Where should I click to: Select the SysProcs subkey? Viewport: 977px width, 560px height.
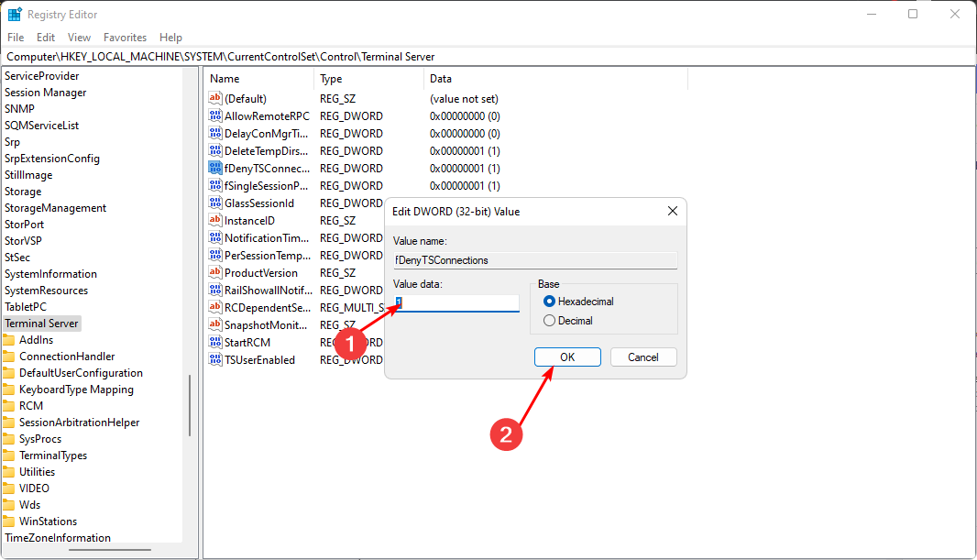(x=40, y=438)
